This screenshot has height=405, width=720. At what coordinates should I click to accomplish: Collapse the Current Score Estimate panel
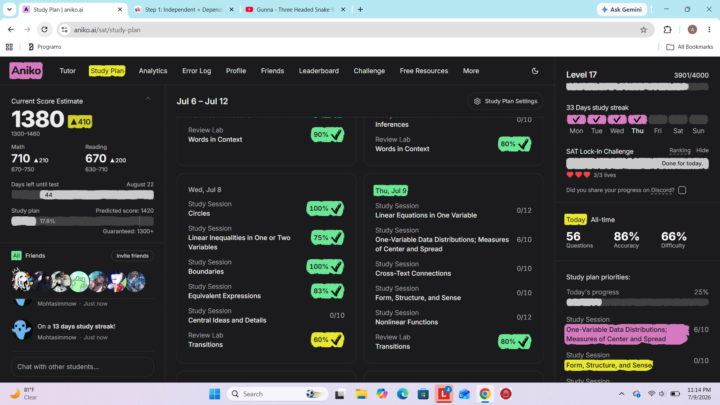pyautogui.click(x=148, y=99)
